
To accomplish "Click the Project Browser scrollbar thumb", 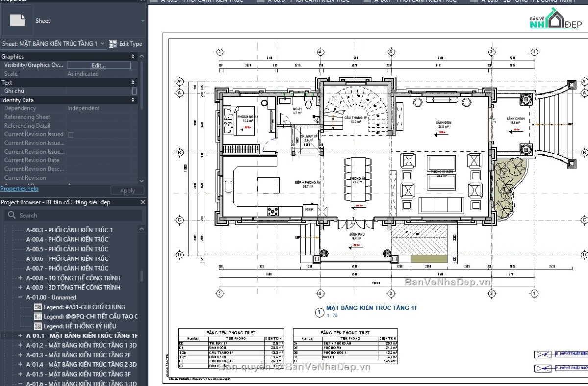I will pyautogui.click(x=143, y=276).
